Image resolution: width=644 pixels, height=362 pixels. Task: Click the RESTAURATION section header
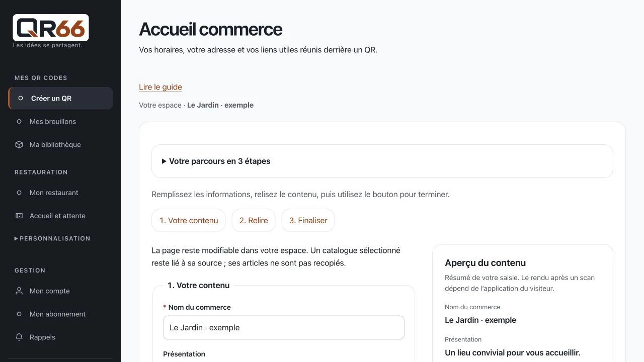[41, 172]
